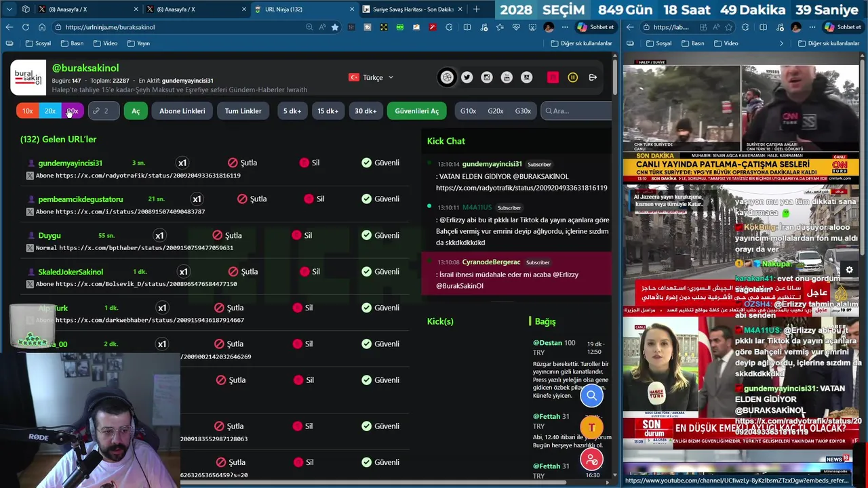The width and height of the screenshot is (868, 488).
Task: Open the Türkçe language dropdown
Action: pyautogui.click(x=371, y=77)
